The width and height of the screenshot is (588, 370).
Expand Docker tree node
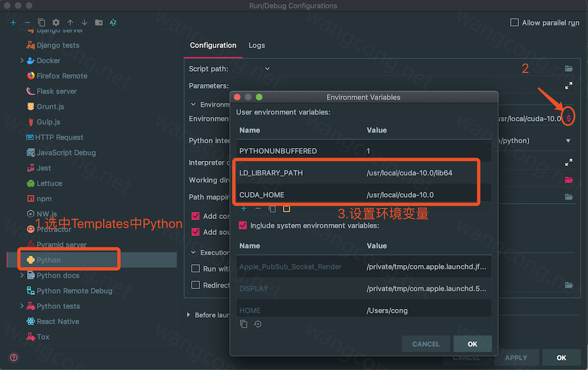click(22, 60)
